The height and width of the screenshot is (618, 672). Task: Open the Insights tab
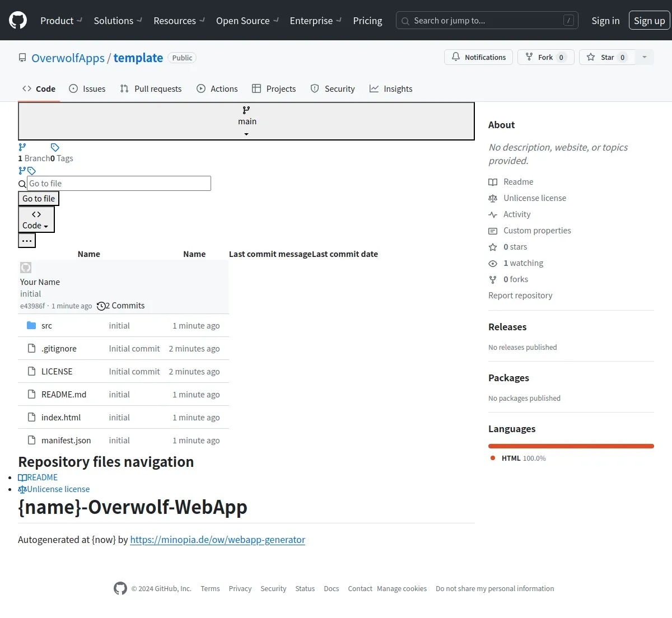391,88
